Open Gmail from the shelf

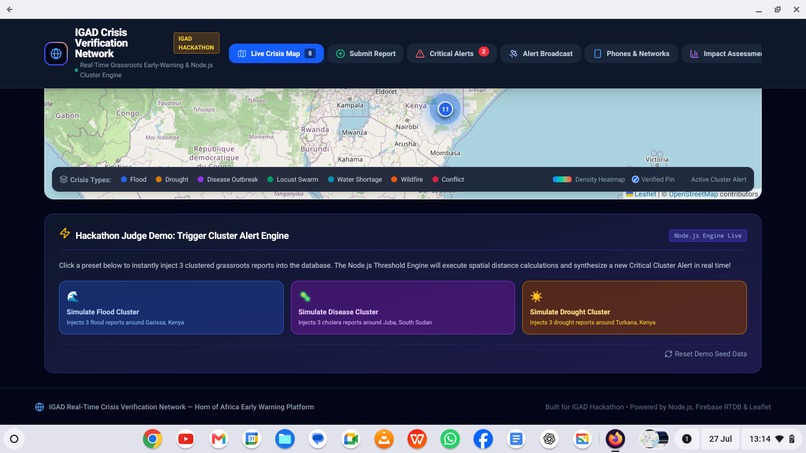pos(218,439)
